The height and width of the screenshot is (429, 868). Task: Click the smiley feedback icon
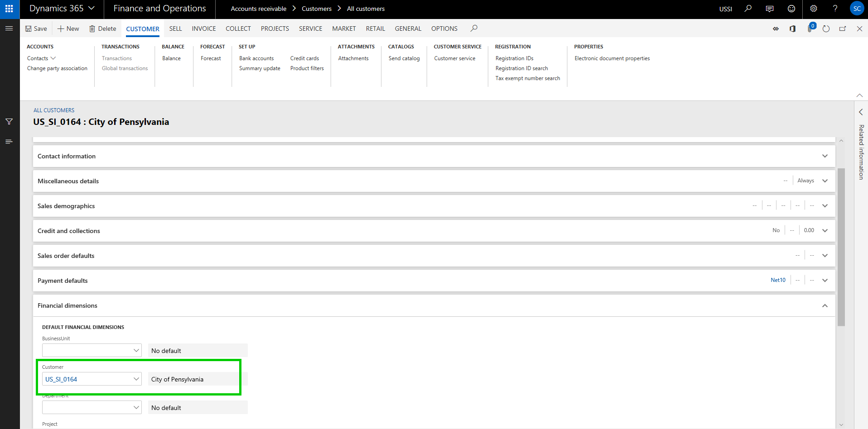pos(791,9)
